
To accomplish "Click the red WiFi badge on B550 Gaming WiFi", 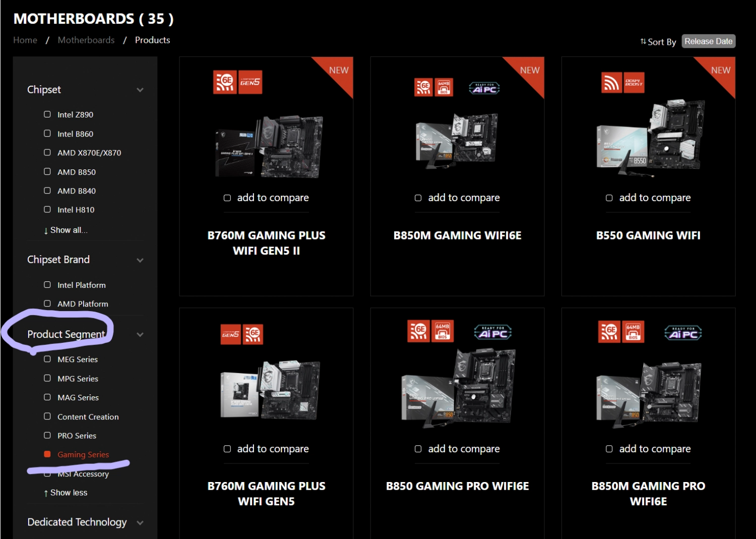I will point(611,83).
